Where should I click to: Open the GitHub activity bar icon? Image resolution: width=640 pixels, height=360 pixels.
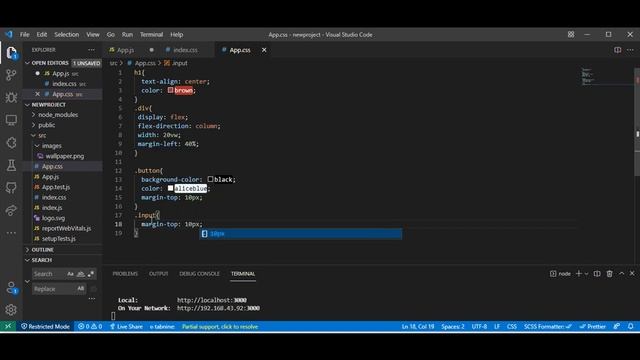pos(11,187)
